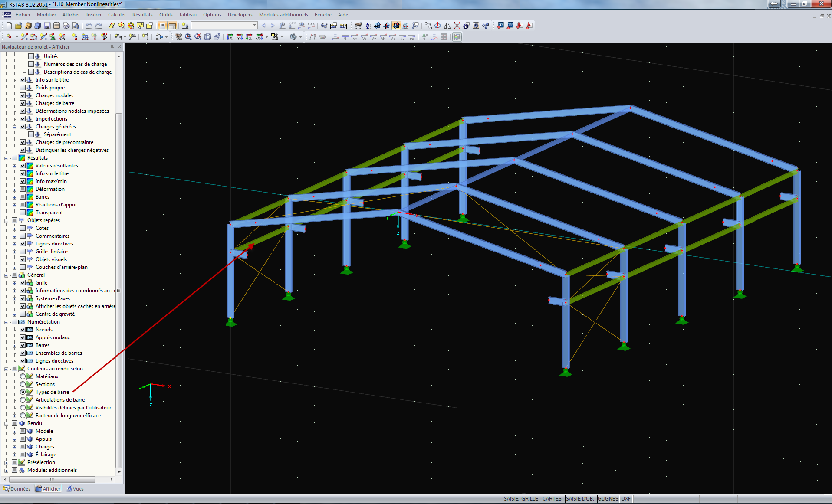This screenshot has width=832, height=504.
Task: Toggle the SAISIE D'OB. status button
Action: 580,499
